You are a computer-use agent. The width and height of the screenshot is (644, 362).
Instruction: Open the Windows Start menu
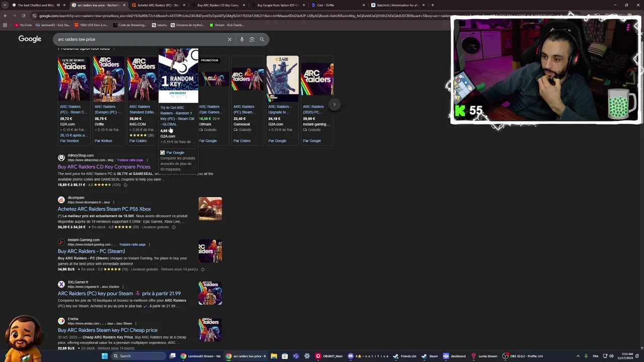click(x=105, y=356)
